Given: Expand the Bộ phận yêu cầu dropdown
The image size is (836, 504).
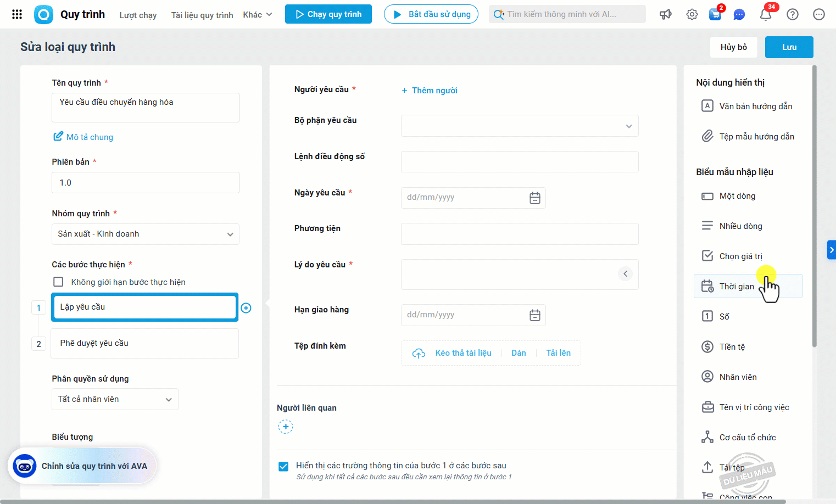Looking at the screenshot, I should pyautogui.click(x=520, y=126).
